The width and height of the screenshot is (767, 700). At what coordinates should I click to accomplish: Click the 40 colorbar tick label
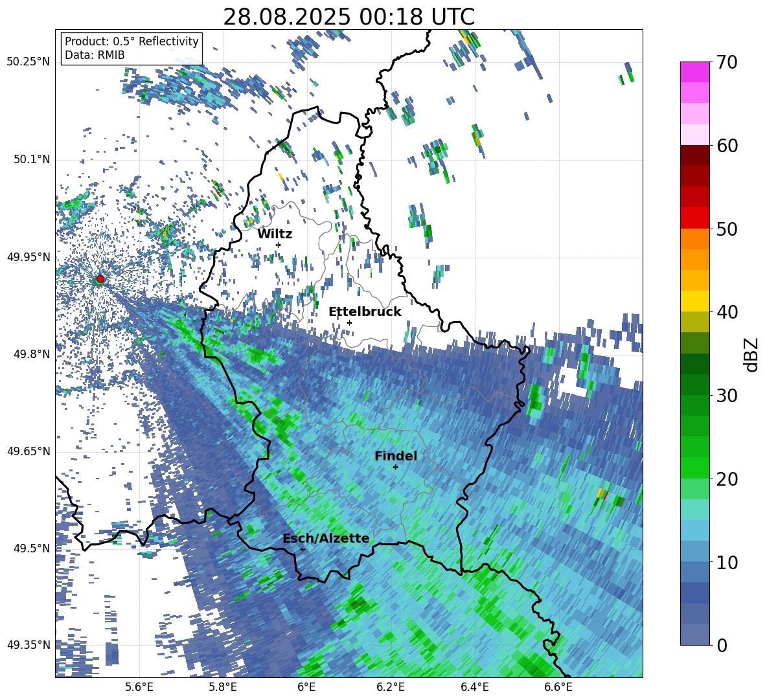pos(727,312)
